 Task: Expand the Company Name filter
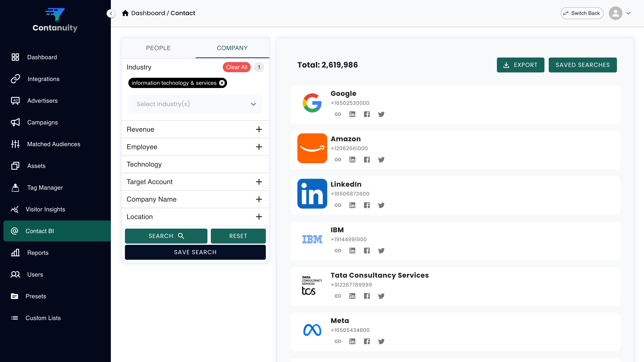coord(259,199)
